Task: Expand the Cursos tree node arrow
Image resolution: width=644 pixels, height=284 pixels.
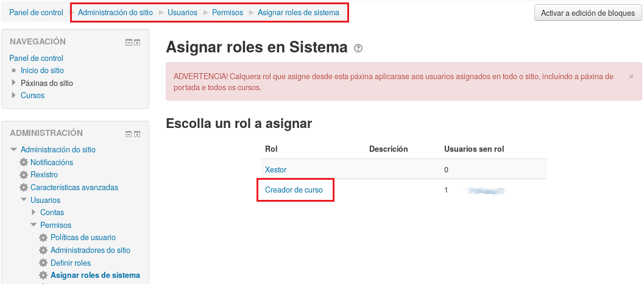Action: click(14, 95)
